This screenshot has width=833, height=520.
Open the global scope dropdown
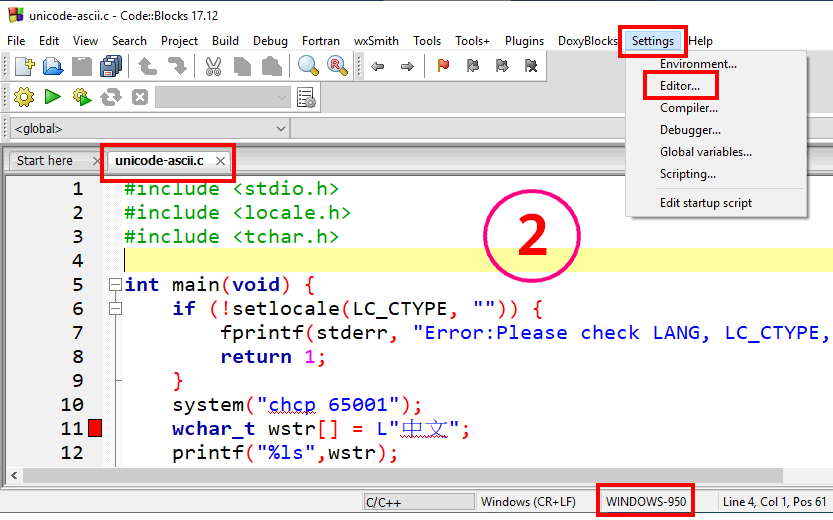pos(148,129)
